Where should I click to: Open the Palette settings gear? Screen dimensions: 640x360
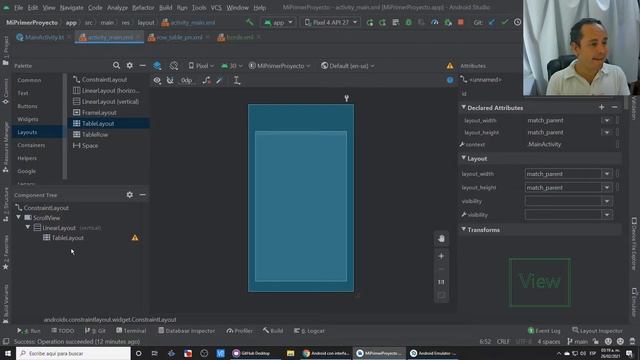[x=129, y=65]
